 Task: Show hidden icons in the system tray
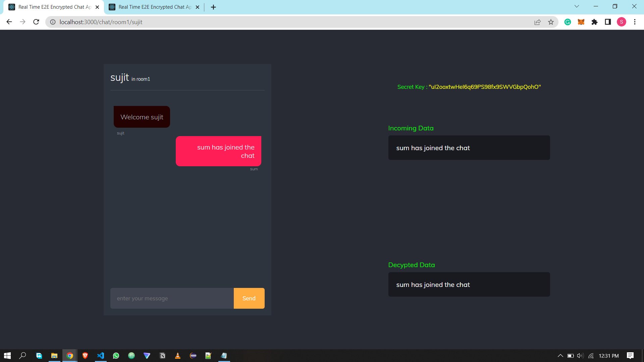[560, 356]
